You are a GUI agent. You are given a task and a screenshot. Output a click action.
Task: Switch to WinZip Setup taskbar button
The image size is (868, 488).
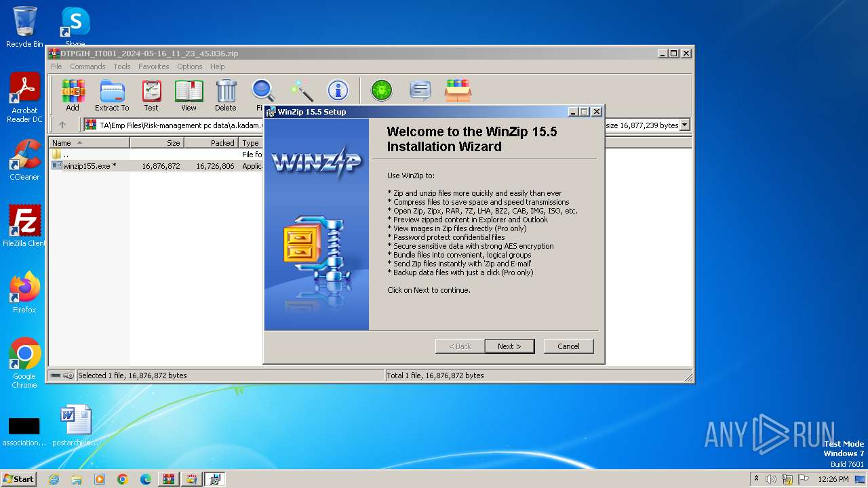(215, 479)
